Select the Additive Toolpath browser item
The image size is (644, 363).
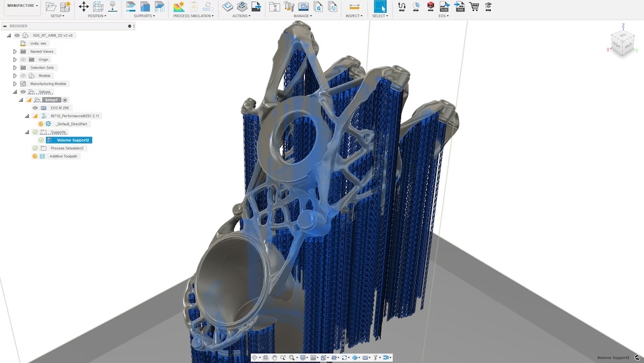pyautogui.click(x=63, y=156)
